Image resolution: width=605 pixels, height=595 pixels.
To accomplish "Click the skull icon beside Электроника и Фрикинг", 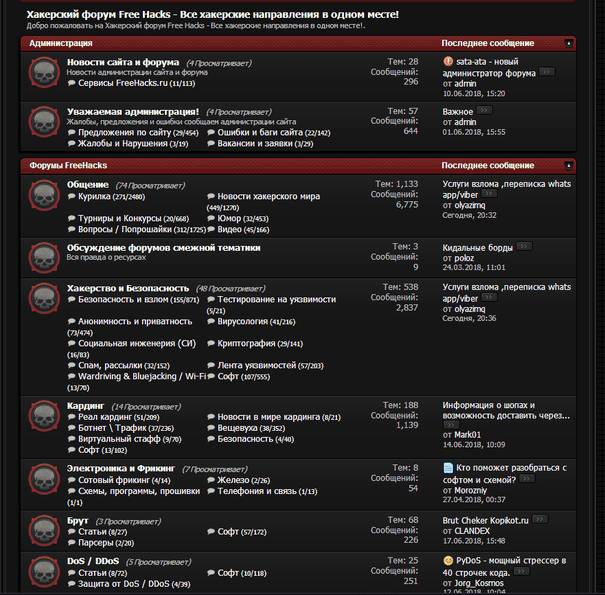I will [x=43, y=477].
